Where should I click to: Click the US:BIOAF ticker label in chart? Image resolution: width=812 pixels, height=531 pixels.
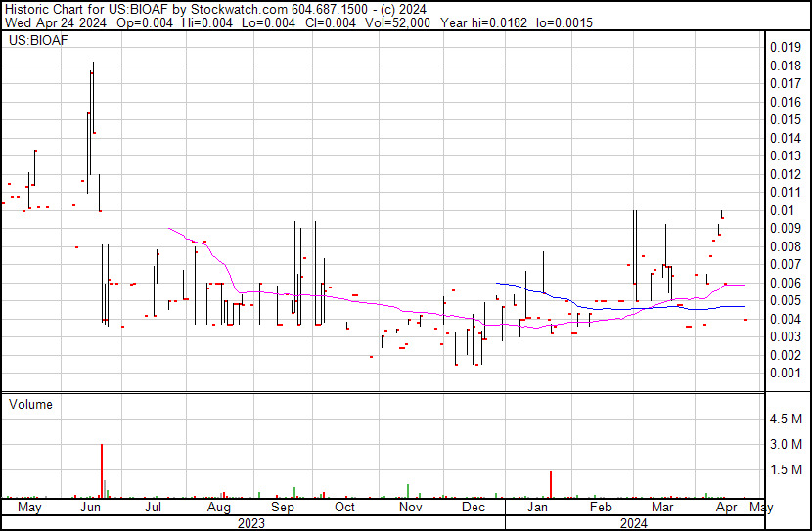pyautogui.click(x=38, y=40)
